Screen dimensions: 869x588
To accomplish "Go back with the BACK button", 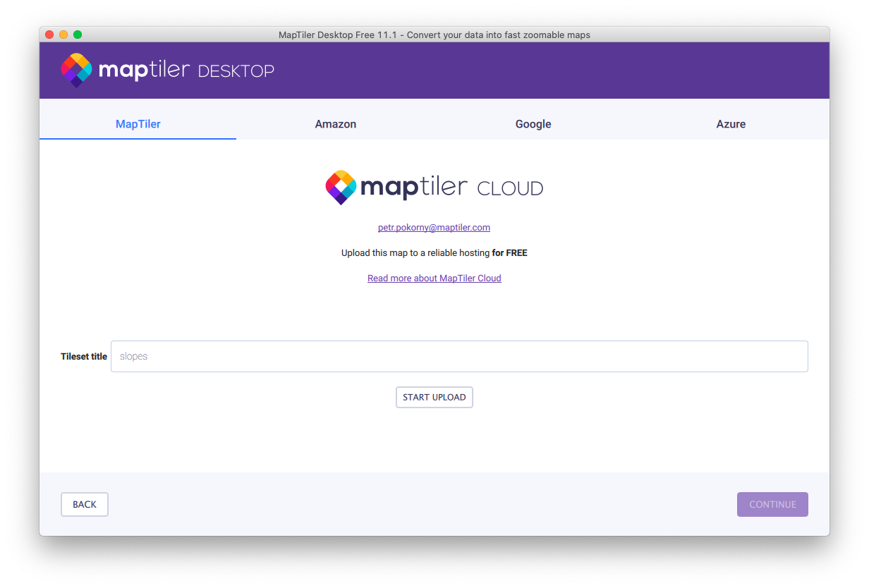I will click(85, 505).
